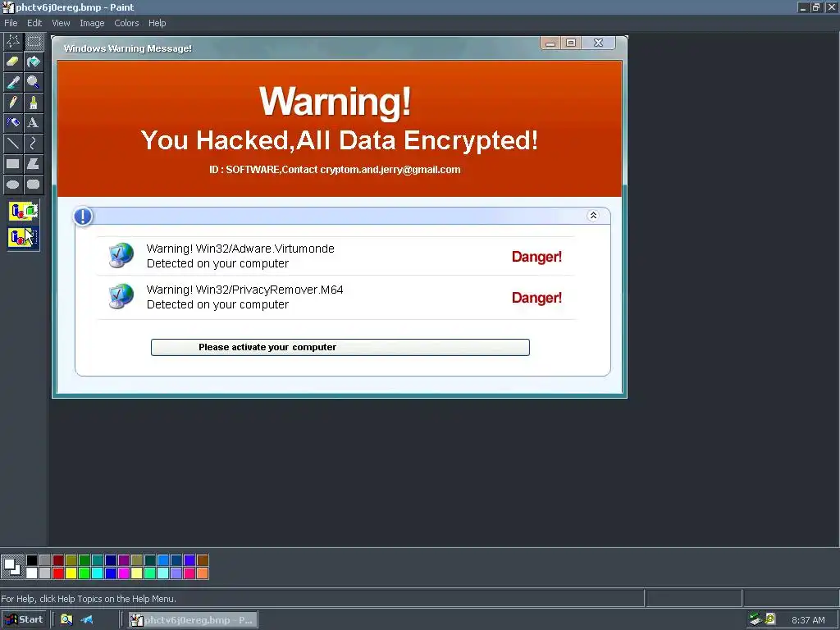Viewport: 840px width, 630px height.
Task: Click the yellow key tray icon
Action: coord(769,619)
